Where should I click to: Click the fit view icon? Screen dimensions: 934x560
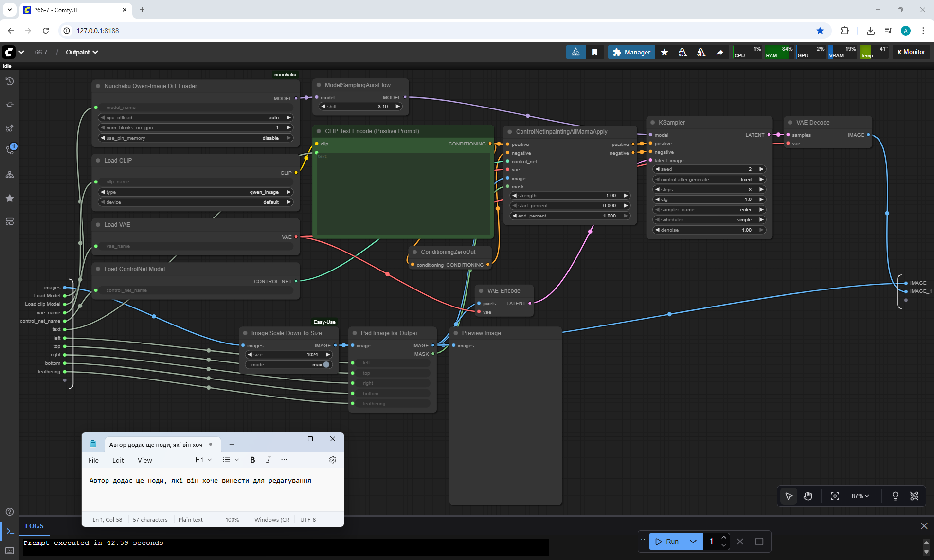[x=835, y=496]
